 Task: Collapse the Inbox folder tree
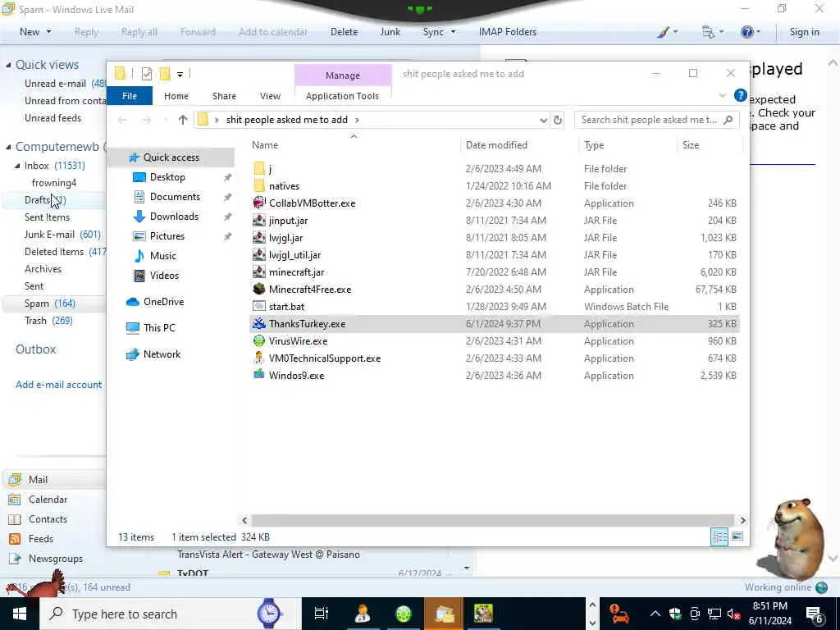tap(18, 166)
